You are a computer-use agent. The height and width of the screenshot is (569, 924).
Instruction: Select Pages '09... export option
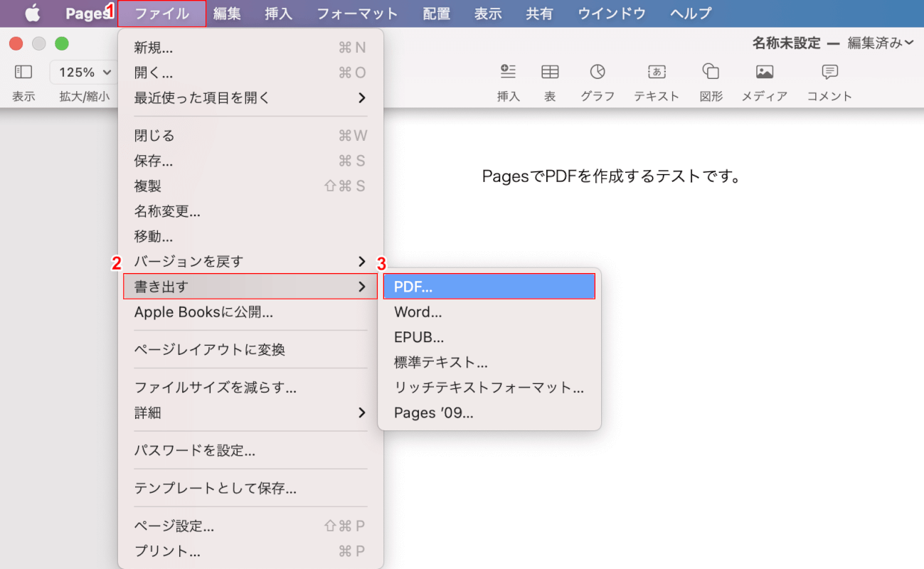(x=489, y=413)
